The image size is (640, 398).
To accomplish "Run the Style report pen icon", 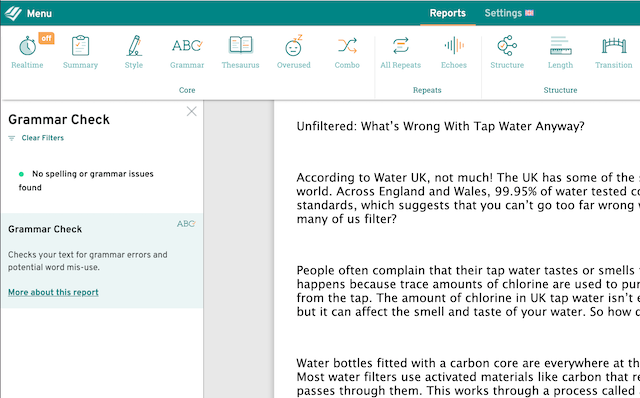I will click(x=134, y=45).
